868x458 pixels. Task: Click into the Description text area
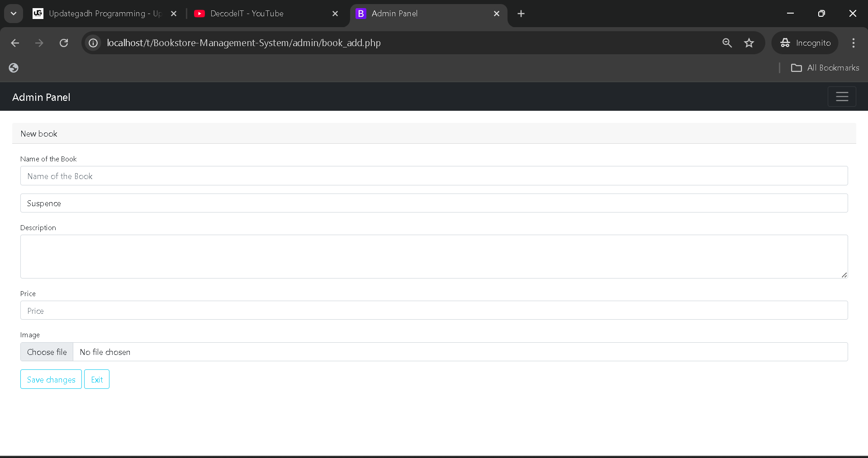[434, 256]
